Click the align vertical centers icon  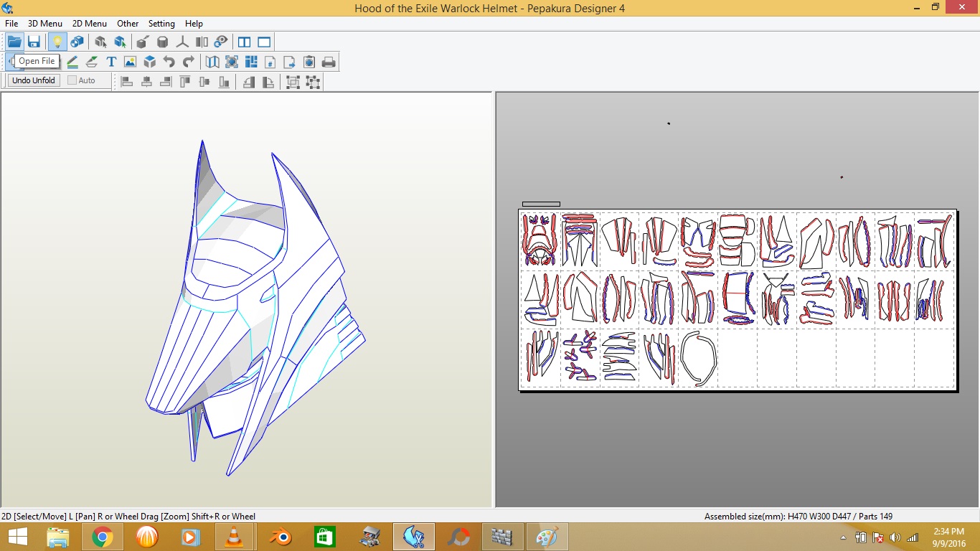point(204,82)
